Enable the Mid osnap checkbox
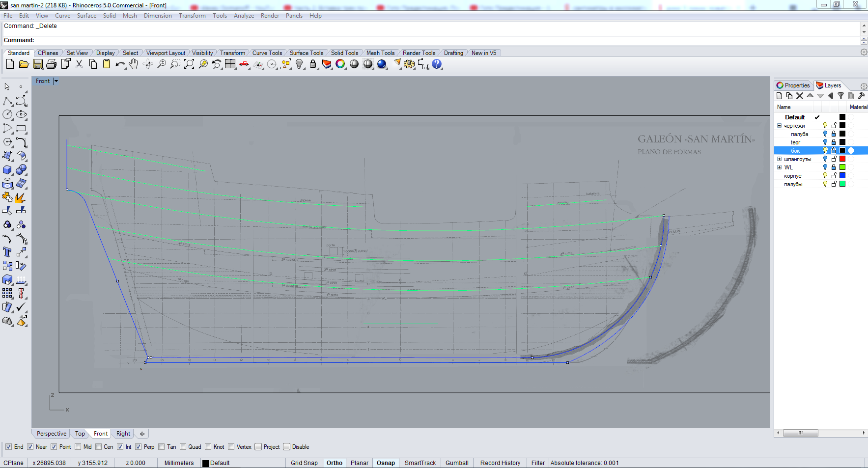This screenshot has width=868, height=468. coord(78,447)
